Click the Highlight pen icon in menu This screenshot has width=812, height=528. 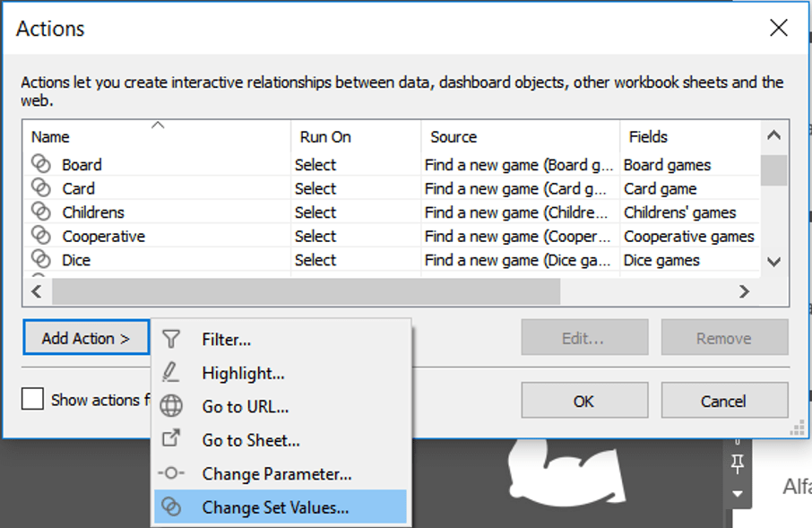point(170,373)
